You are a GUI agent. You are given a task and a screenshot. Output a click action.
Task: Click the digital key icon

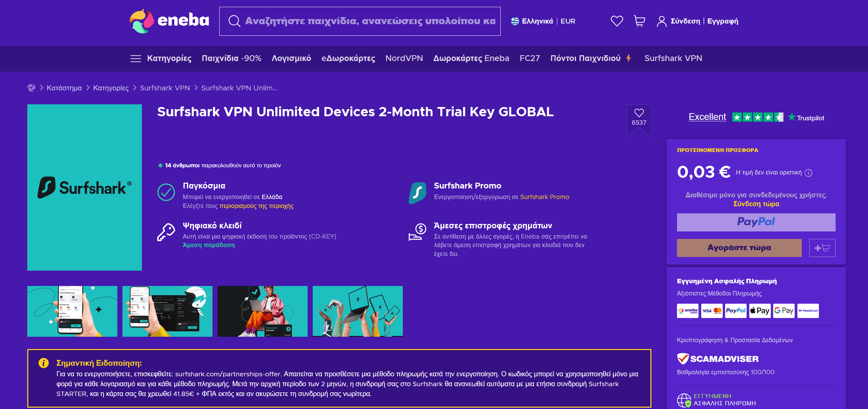[x=166, y=232]
